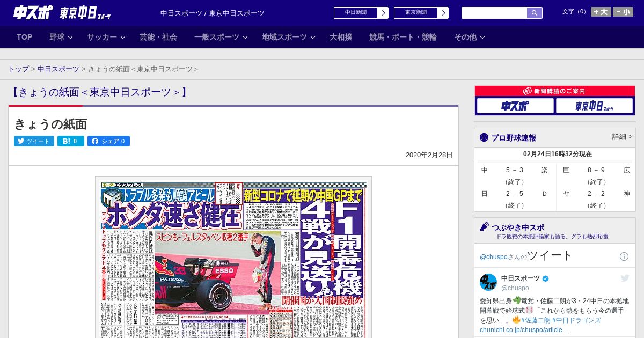644x338 pixels.
Task: Click 新聞購読のご案内 banner heading
Action: 555,91
